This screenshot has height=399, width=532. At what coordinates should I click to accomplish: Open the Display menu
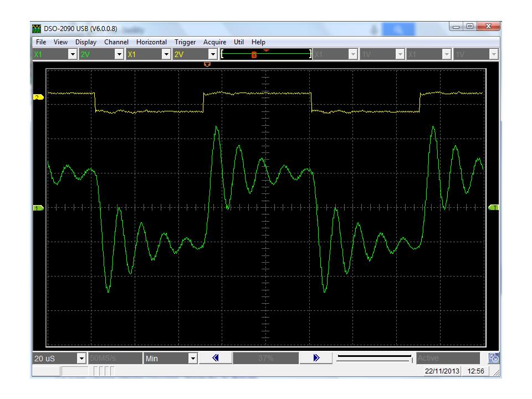click(86, 42)
